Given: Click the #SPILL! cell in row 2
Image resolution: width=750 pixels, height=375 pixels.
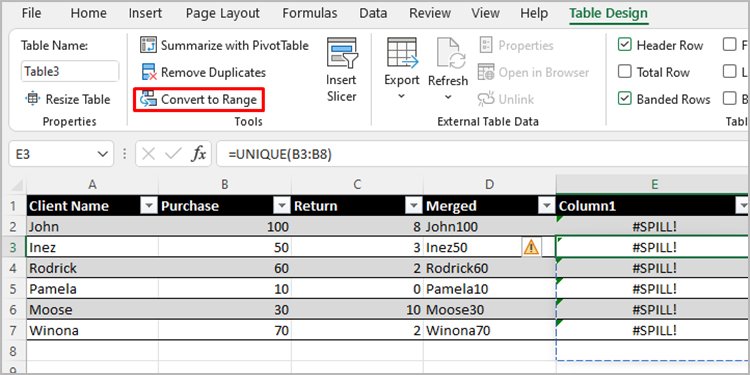Looking at the screenshot, I should click(x=653, y=227).
